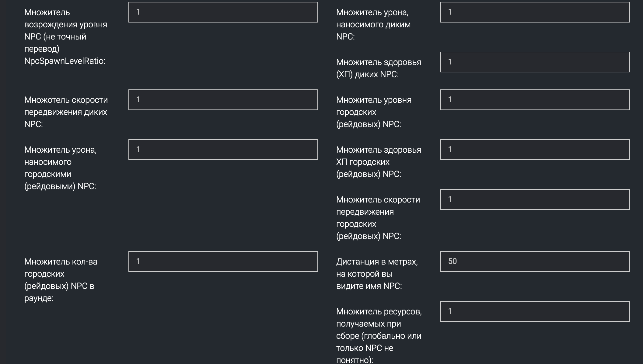643x364 pixels.
Task: Click the 'Множитель урона, наносимого диким NPC' label
Action: 373,24
